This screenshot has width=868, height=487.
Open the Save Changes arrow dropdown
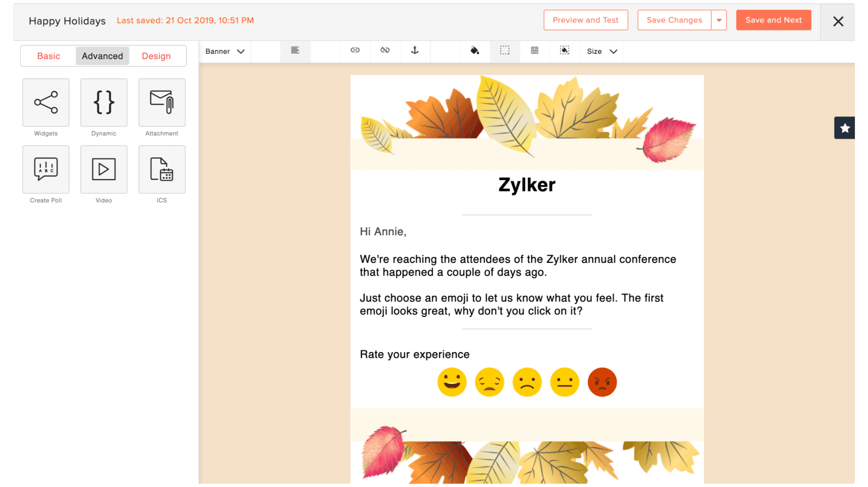pyautogui.click(x=719, y=20)
